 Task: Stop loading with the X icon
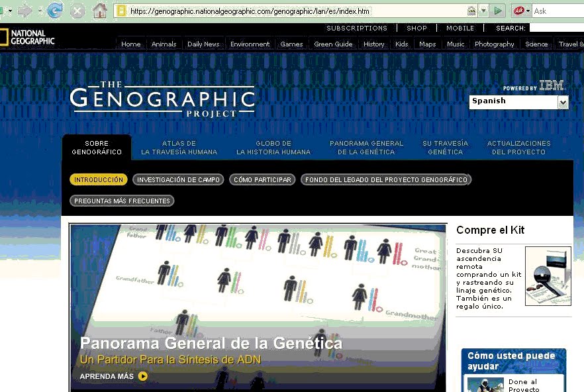(x=77, y=11)
